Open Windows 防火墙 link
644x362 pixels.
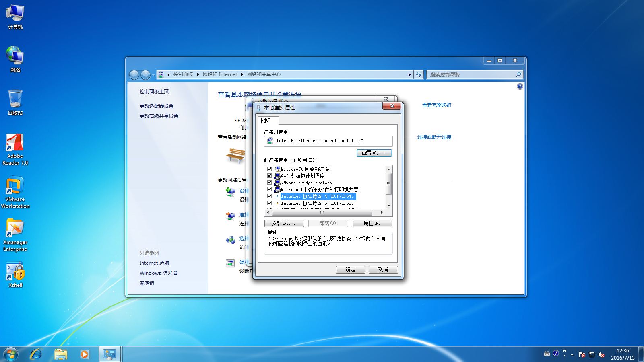tap(158, 273)
